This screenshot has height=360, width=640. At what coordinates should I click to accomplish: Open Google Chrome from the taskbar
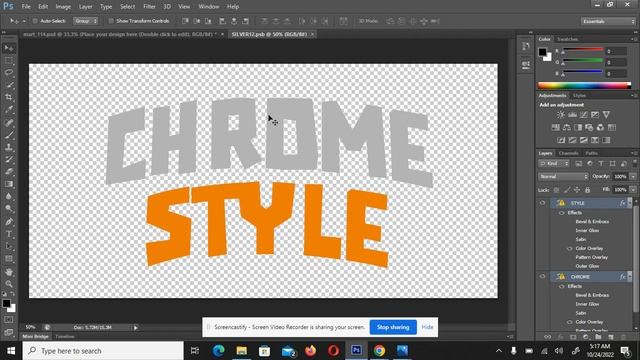click(x=379, y=351)
